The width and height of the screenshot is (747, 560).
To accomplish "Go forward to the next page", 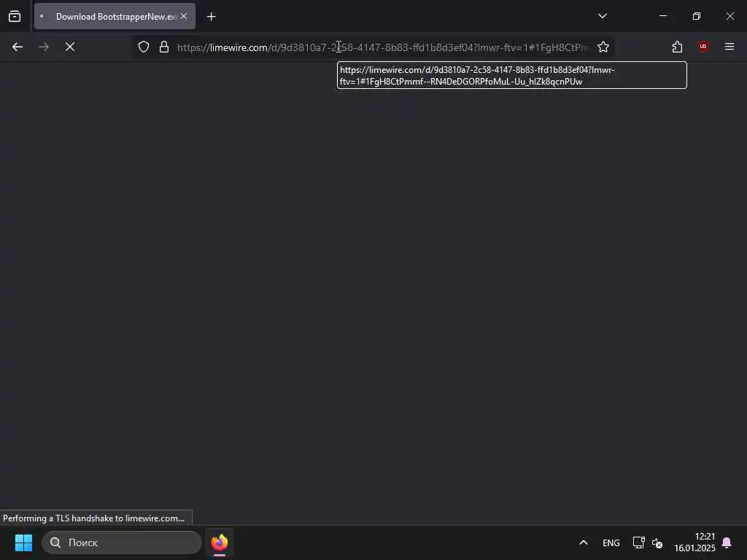I will pyautogui.click(x=44, y=47).
